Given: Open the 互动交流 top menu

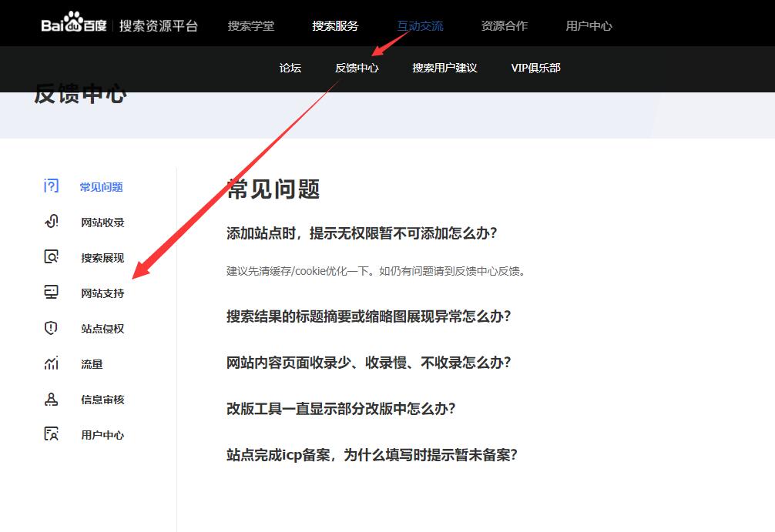Looking at the screenshot, I should [420, 25].
